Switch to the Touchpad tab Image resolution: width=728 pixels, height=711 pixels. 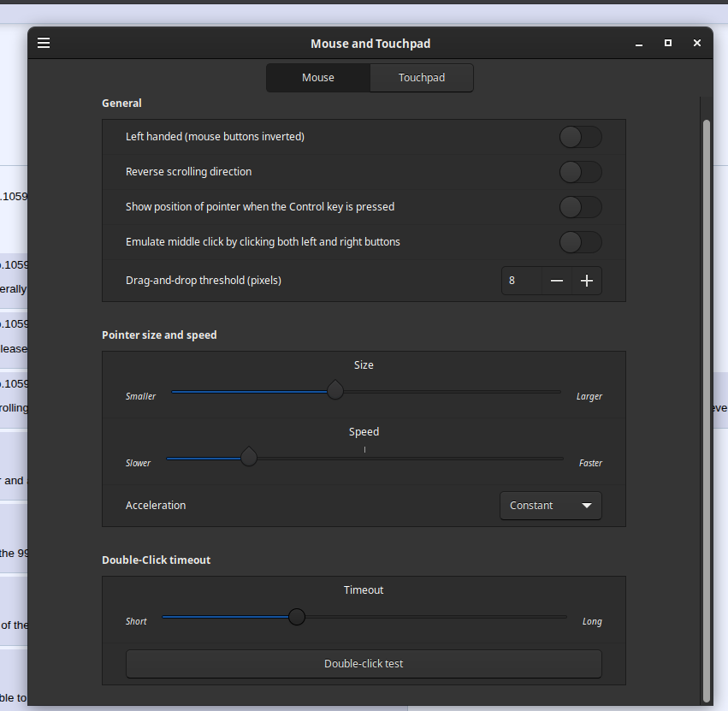[422, 78]
